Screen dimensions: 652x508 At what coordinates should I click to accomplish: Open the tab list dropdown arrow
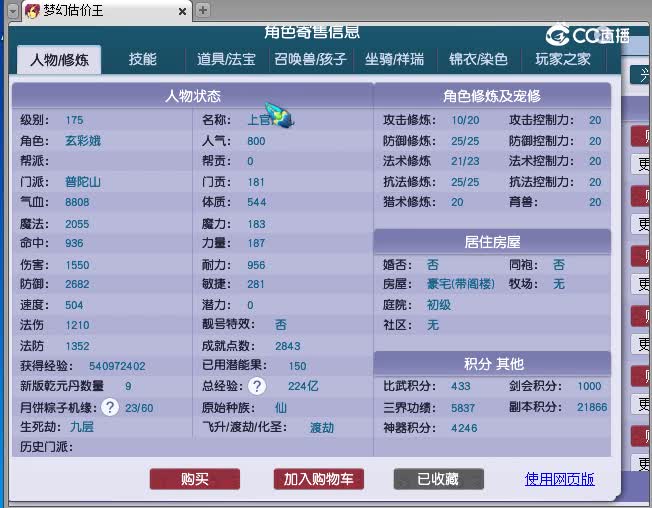pos(13,11)
